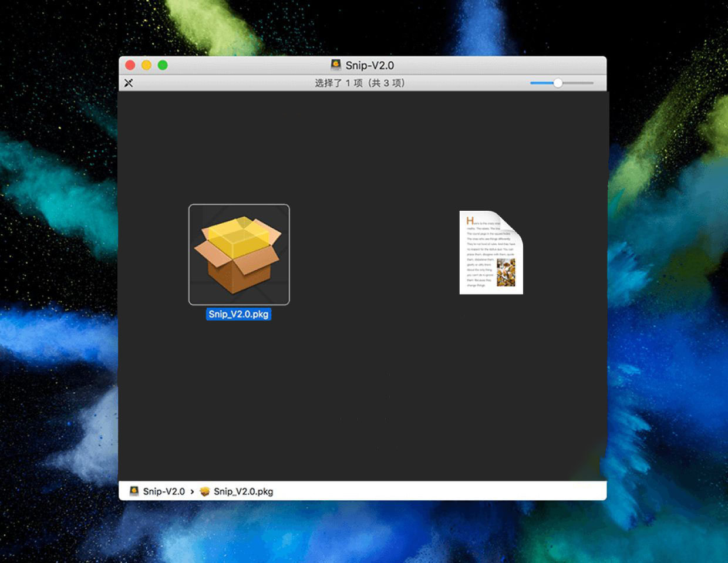Select the document file thumbnail on the right
Image resolution: width=728 pixels, height=563 pixels.
(x=491, y=252)
